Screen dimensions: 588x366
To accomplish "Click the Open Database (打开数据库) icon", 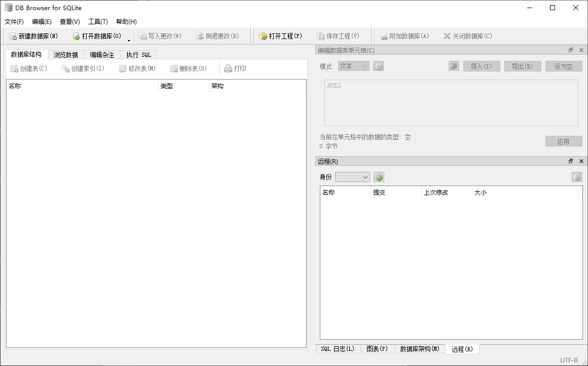I will tap(77, 36).
